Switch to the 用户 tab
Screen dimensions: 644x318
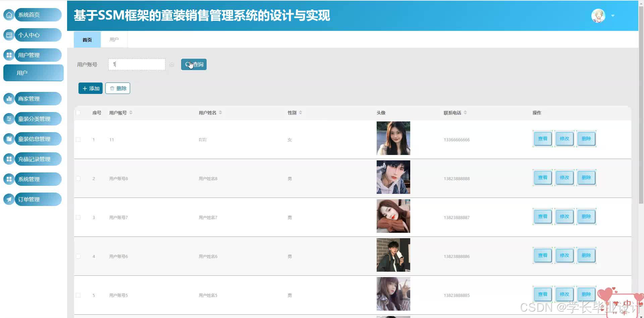coord(114,40)
